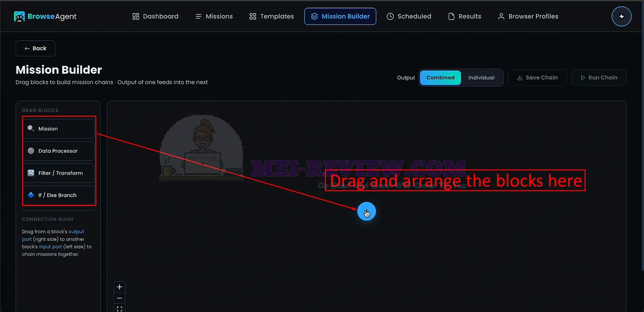Click the shuffle icon on Filter / Transform

click(x=31, y=173)
